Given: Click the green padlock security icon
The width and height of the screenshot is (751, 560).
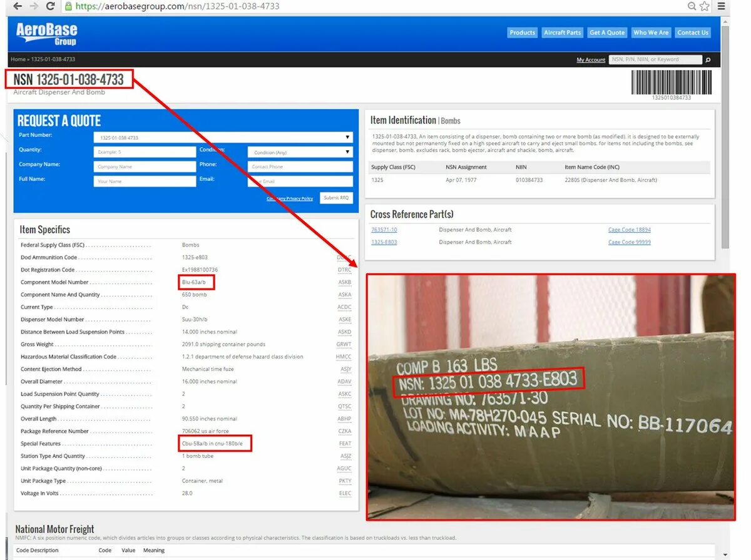Looking at the screenshot, I should coord(68,6).
